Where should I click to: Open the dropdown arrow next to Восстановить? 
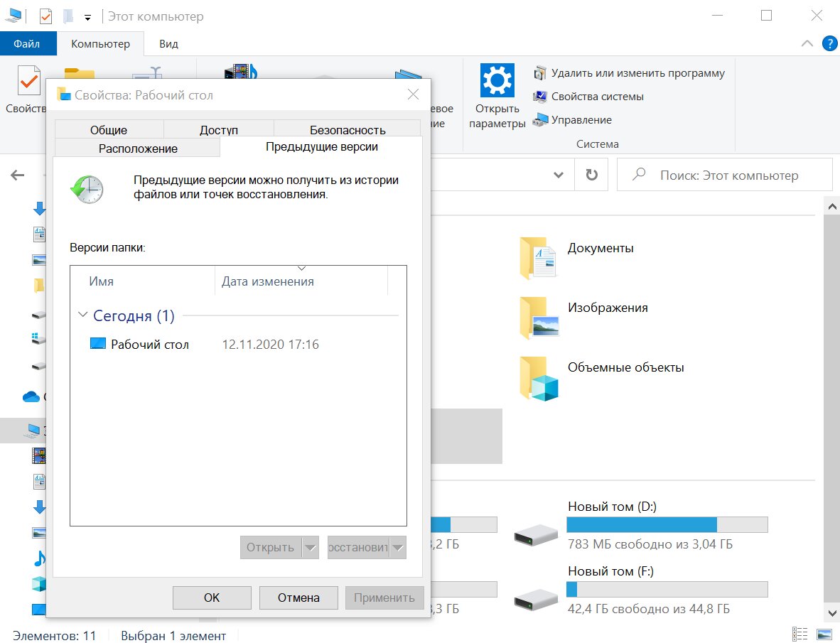point(397,548)
